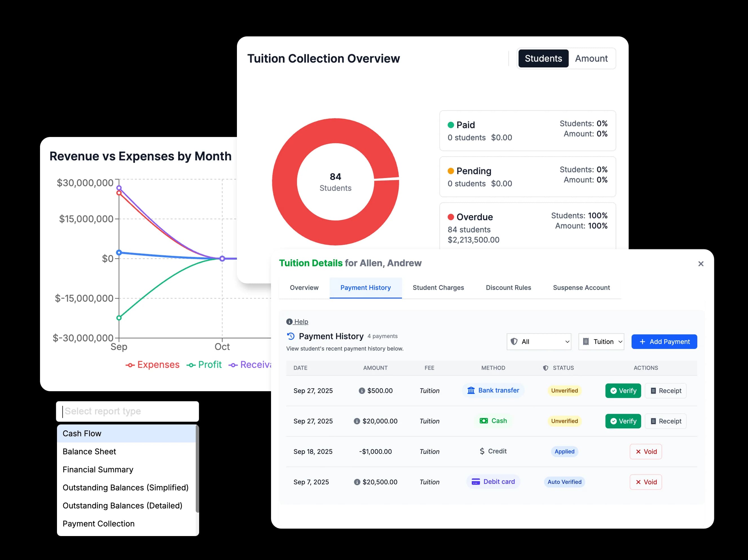Void the $20,500.00 debit card payment

point(646,482)
